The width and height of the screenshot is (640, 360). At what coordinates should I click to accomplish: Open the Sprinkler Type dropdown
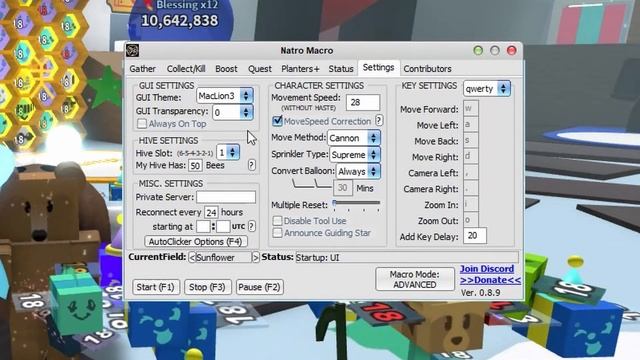pyautogui.click(x=355, y=155)
